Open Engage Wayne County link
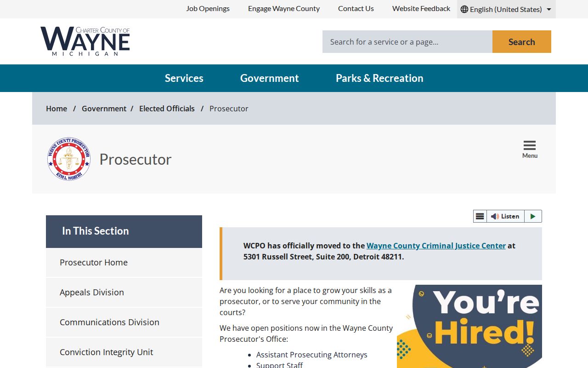The image size is (588, 368). [284, 9]
